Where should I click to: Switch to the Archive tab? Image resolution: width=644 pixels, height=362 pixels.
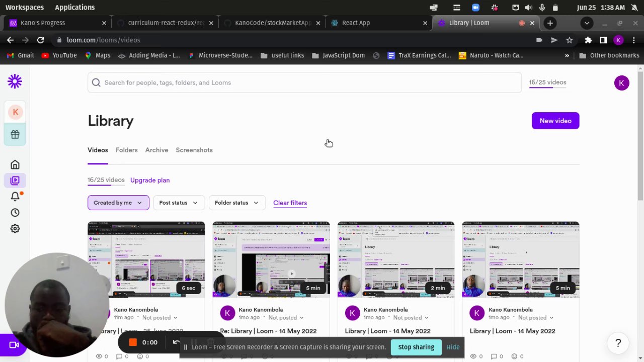pyautogui.click(x=156, y=150)
